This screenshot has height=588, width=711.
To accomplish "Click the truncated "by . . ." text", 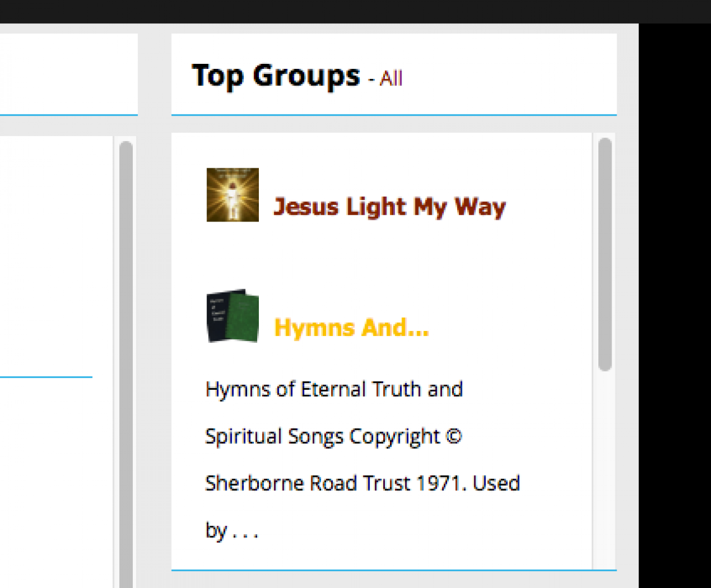I will click(x=232, y=531).
